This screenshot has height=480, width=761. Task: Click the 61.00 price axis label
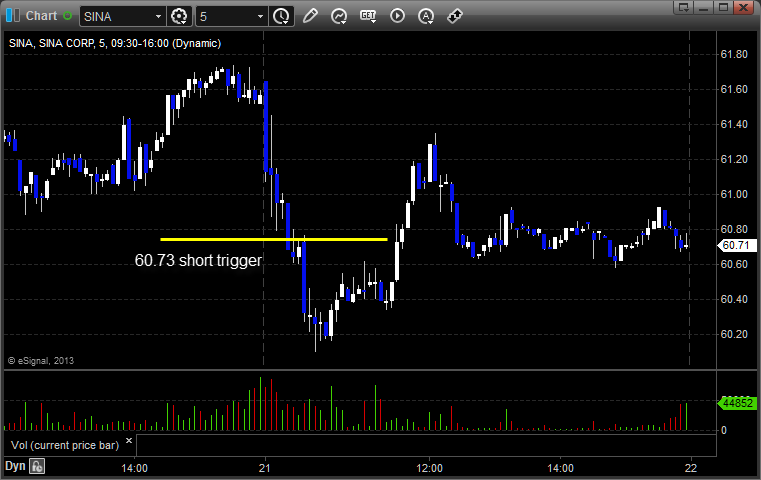734,194
